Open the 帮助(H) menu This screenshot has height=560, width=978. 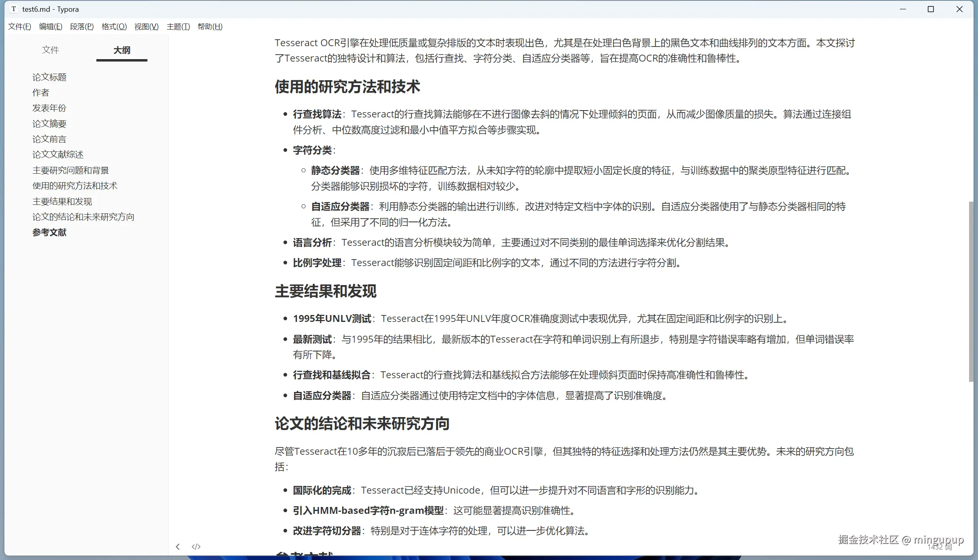209,26
